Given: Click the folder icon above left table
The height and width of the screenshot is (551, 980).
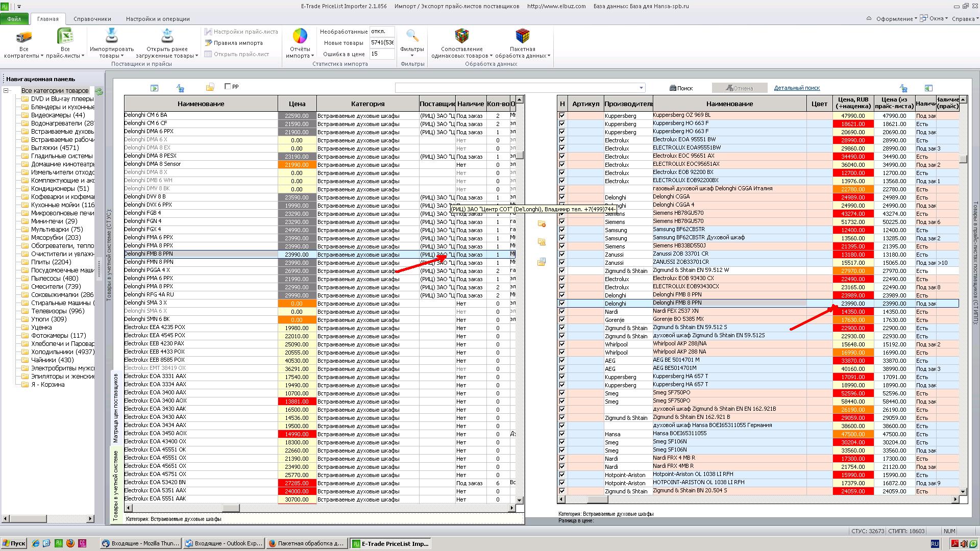Looking at the screenshot, I should pyautogui.click(x=210, y=88).
